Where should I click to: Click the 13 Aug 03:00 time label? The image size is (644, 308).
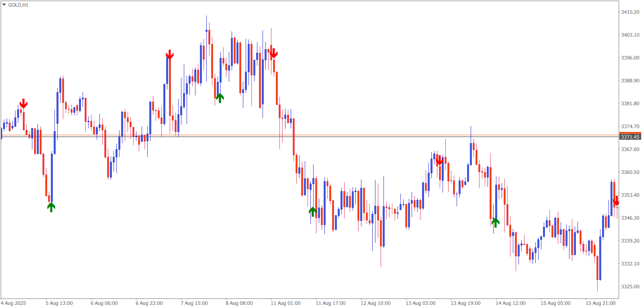pyautogui.click(x=420, y=303)
